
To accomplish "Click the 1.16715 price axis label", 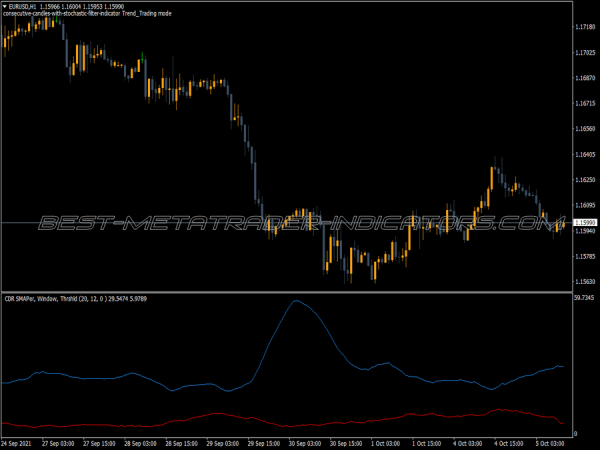I will point(585,103).
